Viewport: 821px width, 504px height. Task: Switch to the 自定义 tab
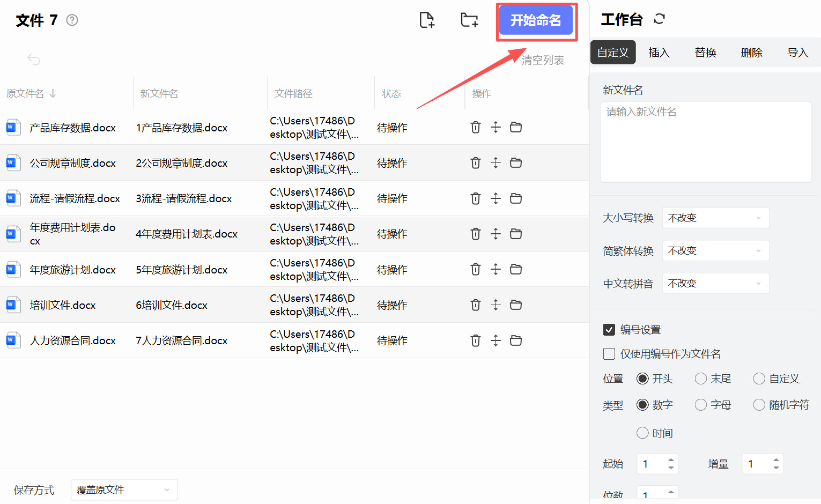(x=613, y=53)
